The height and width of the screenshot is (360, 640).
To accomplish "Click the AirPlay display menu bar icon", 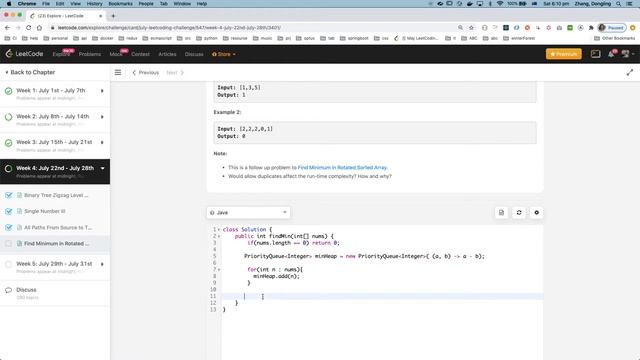I will coord(480,4).
